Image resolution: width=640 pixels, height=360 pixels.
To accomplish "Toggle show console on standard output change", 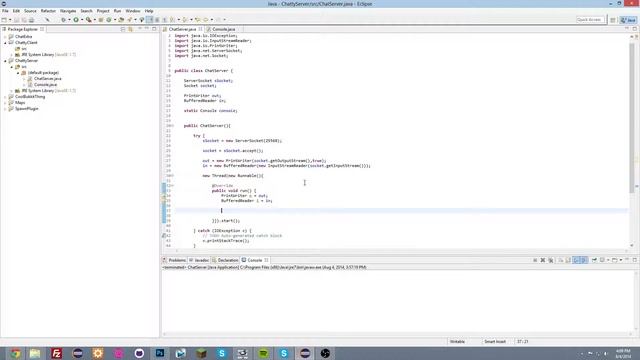I will 576,260.
